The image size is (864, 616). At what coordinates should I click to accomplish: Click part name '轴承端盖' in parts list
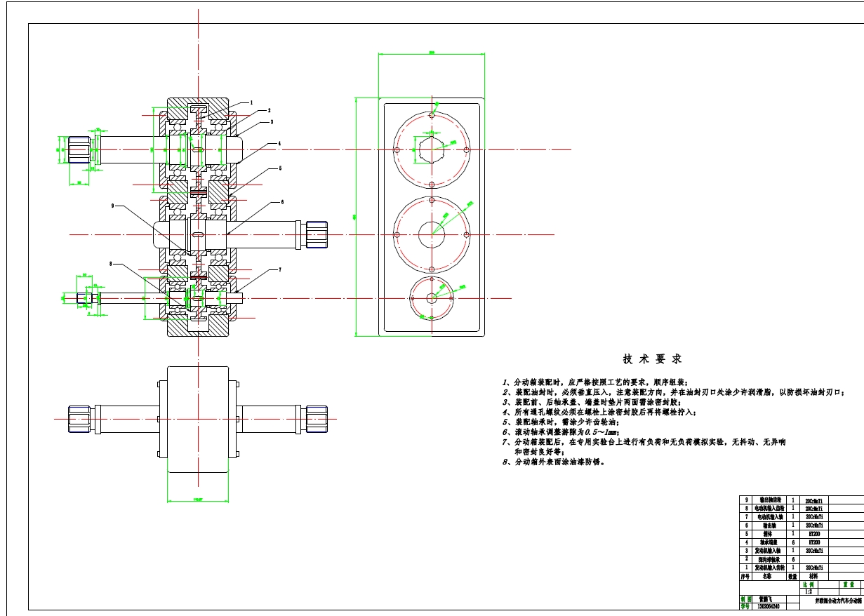click(x=770, y=542)
